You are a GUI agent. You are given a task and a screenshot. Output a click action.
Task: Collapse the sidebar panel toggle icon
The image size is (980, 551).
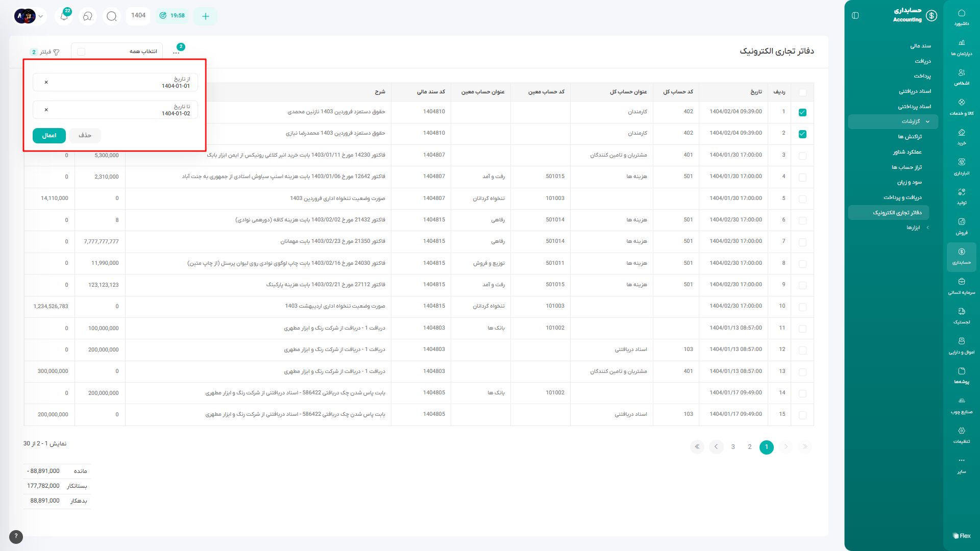point(855,16)
